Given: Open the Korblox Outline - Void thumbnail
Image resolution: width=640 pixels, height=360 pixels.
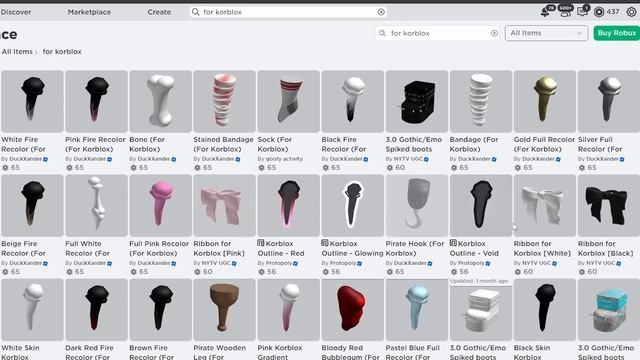Looking at the screenshot, I should click(x=481, y=206).
